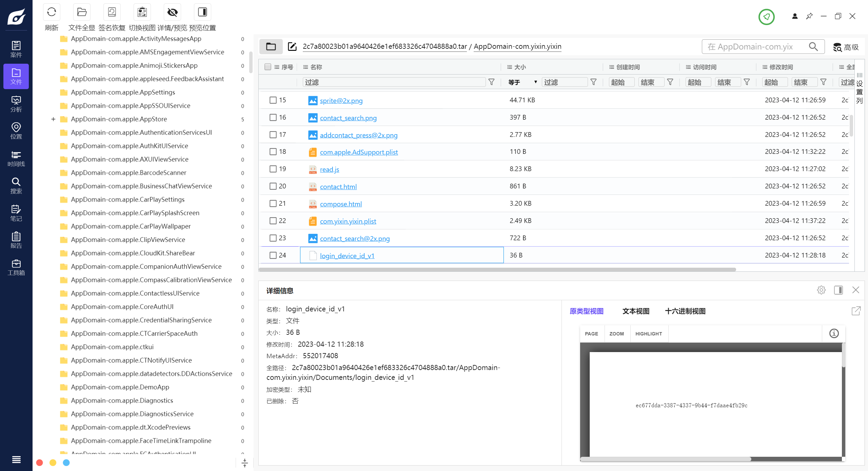The image size is (868, 471).
Task: Open the Toolbox (工具箱) sidebar item
Action: (16, 267)
